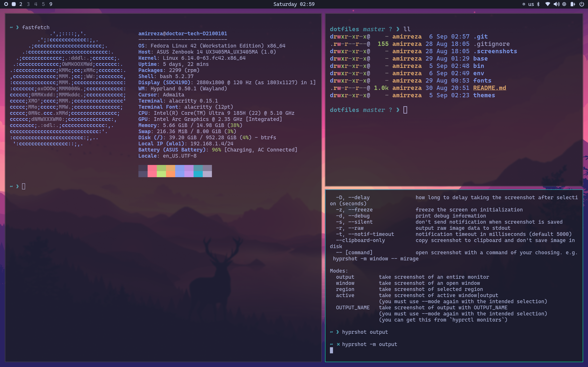
Task: Click the charging battery icon
Action: point(573,4)
